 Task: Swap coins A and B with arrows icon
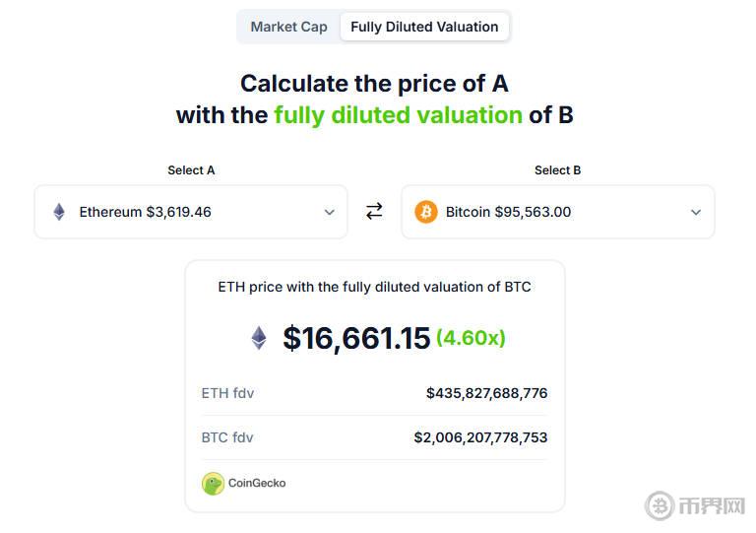click(x=374, y=211)
